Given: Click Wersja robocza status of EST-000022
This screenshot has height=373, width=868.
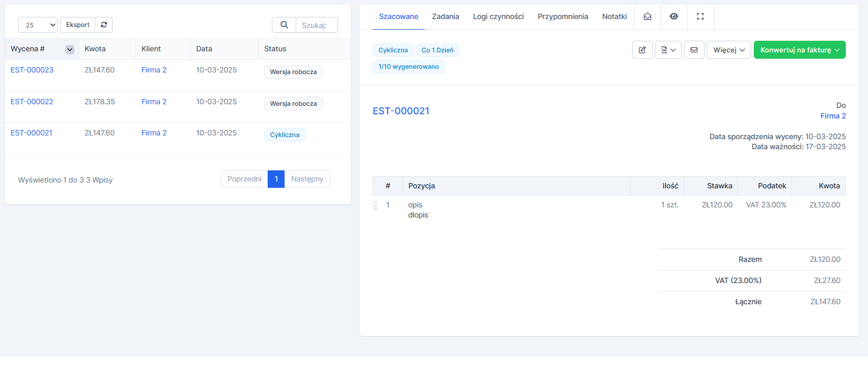Looking at the screenshot, I should tap(293, 104).
